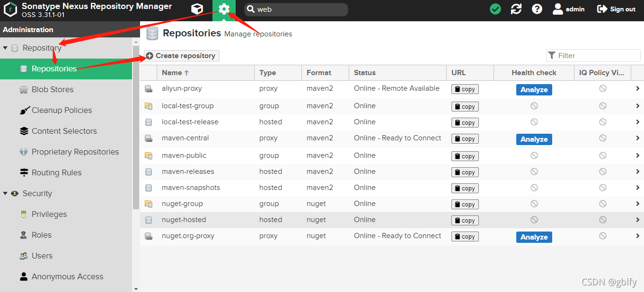Image resolution: width=644 pixels, height=292 pixels.
Task: Open Routing Rules in the sidebar
Action: (x=66, y=172)
